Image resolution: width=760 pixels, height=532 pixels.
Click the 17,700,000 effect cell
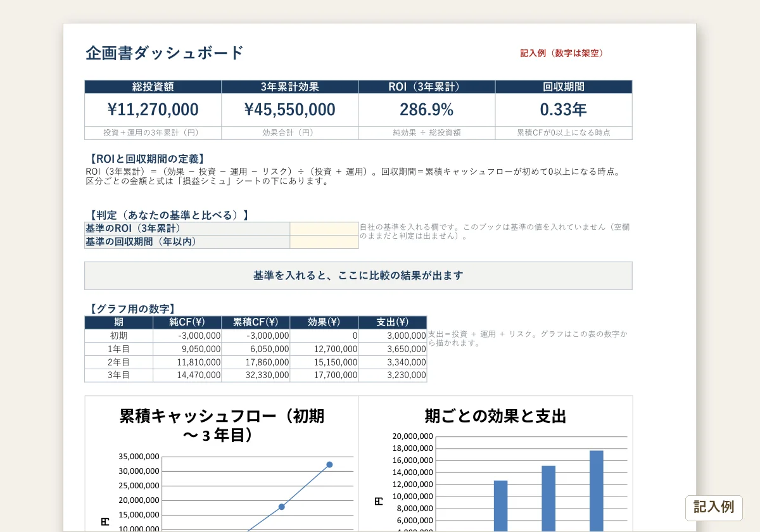(x=324, y=376)
